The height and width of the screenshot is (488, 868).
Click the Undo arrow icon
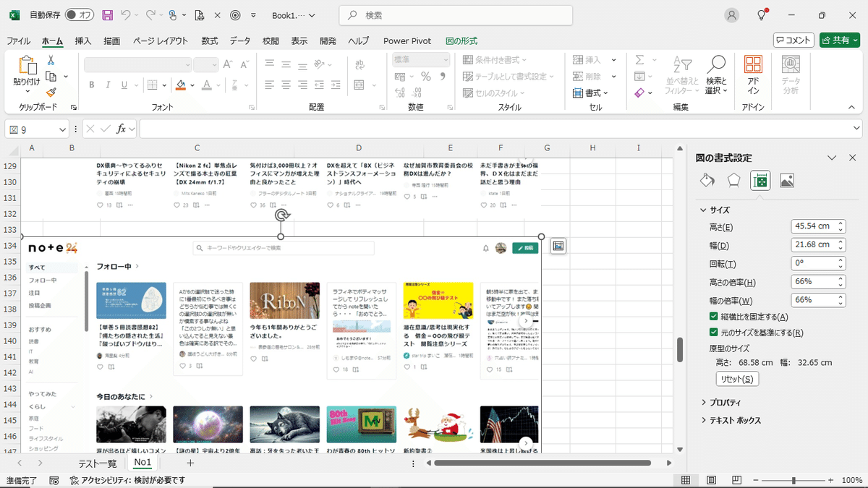coord(127,15)
